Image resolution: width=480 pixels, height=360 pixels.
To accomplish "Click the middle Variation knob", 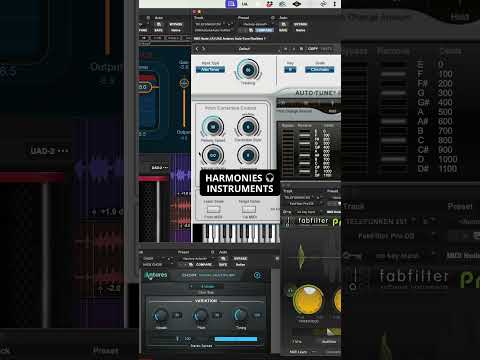I will tap(201, 315).
